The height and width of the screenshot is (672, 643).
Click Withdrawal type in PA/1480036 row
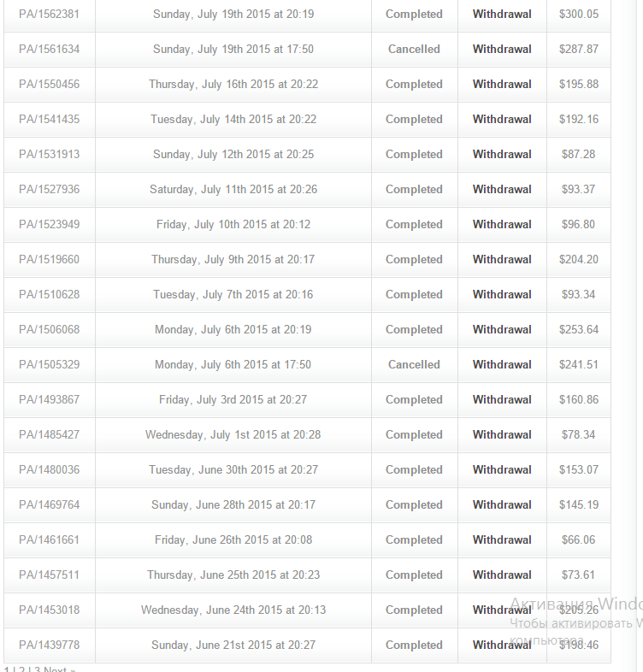(x=502, y=469)
